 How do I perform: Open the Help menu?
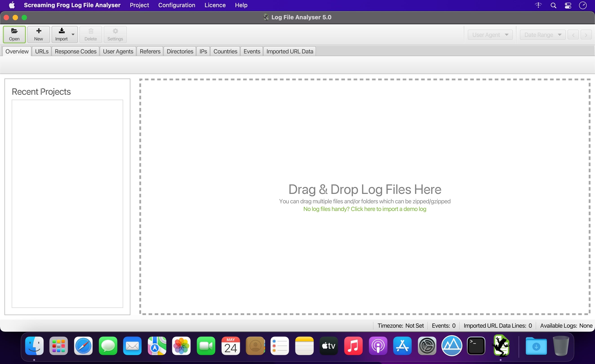[241, 5]
